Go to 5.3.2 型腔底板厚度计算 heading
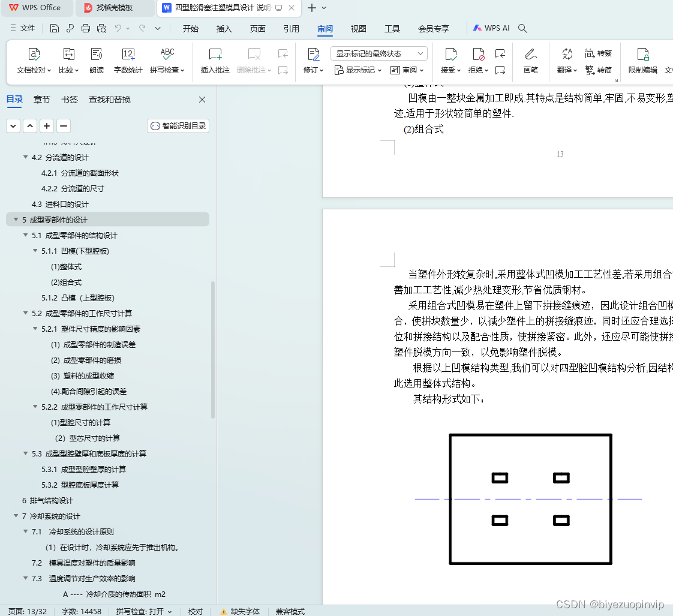 80,485
